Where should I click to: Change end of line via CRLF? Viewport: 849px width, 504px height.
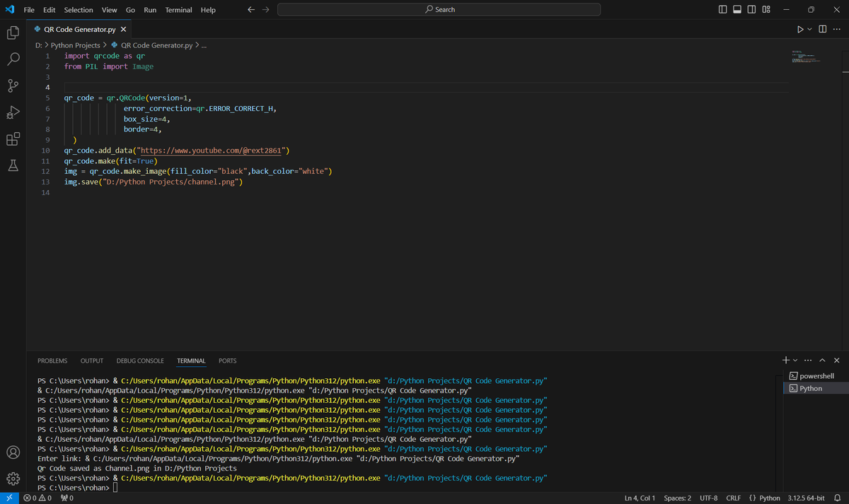(733, 498)
